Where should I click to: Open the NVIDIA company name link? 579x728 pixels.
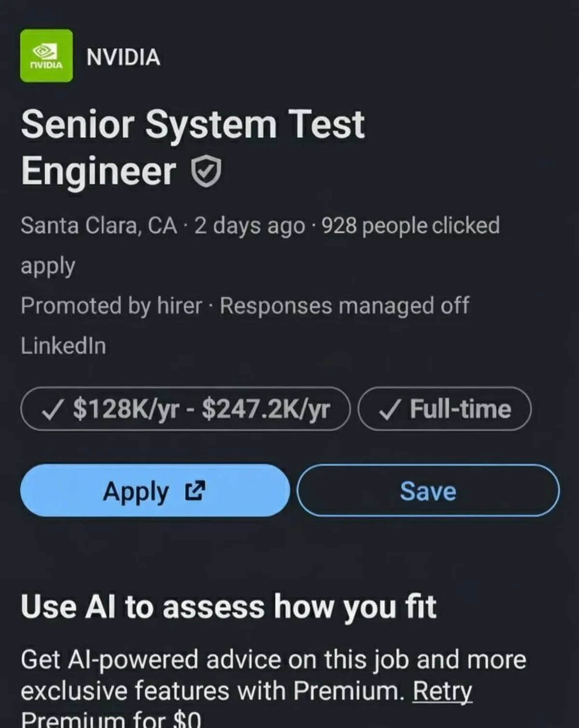pyautogui.click(x=124, y=57)
